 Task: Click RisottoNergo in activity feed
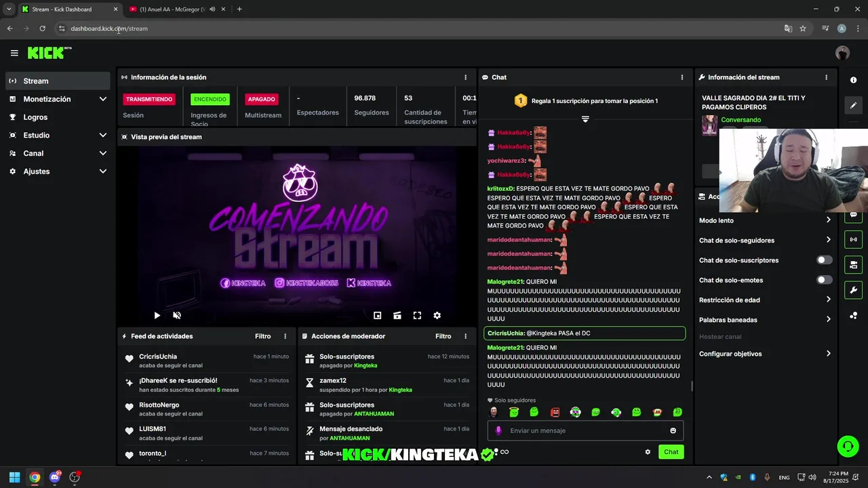point(159,405)
